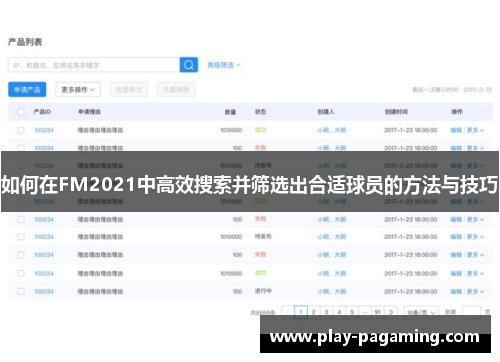Go to page 5
Screen dimensions: 500x362
[352, 312]
